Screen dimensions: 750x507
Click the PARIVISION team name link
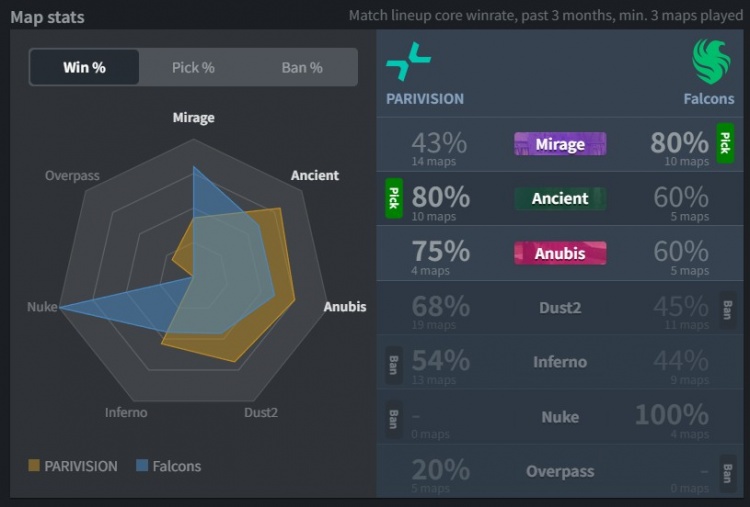coord(425,99)
